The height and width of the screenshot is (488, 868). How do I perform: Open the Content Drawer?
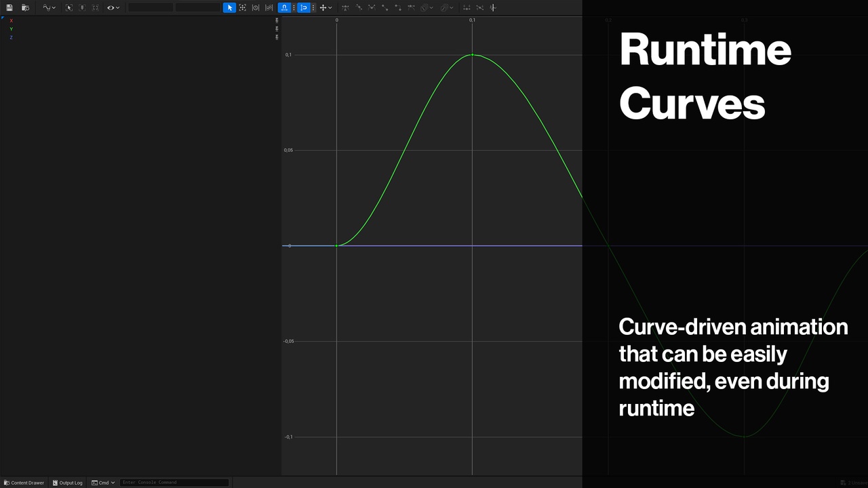tap(24, 483)
